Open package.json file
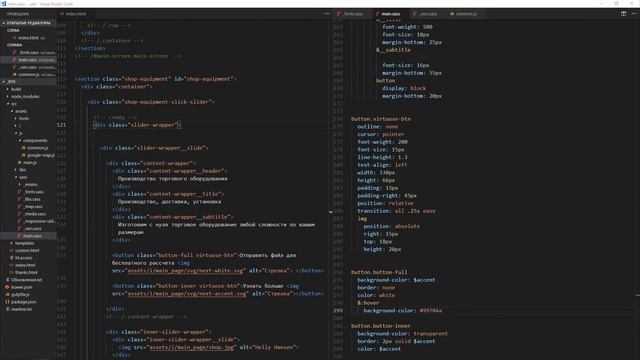Viewport: 640px width, 360px height. tap(23, 302)
